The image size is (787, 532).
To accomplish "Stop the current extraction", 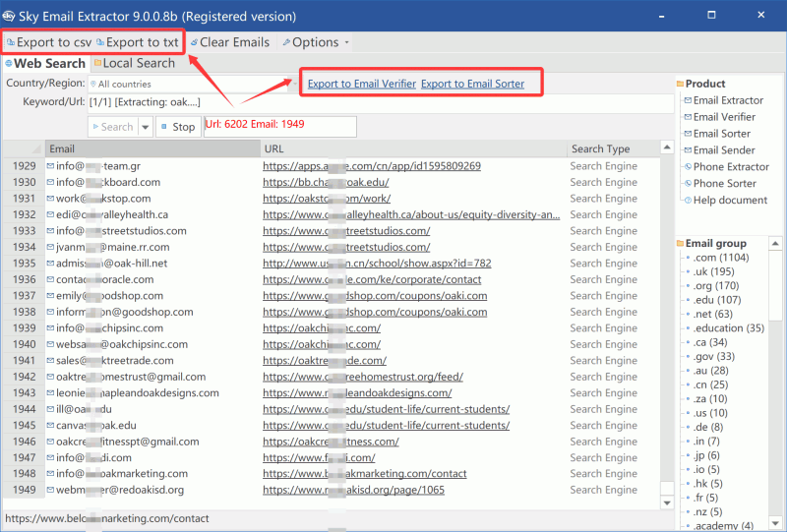I will (178, 127).
